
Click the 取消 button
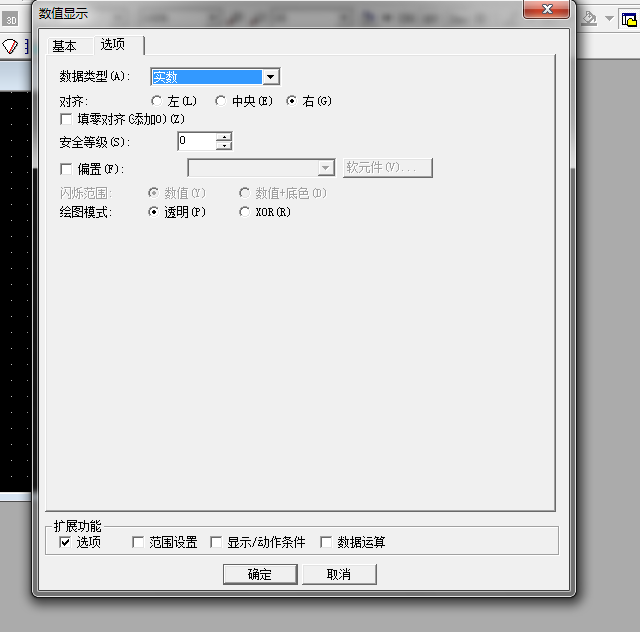pos(339,574)
